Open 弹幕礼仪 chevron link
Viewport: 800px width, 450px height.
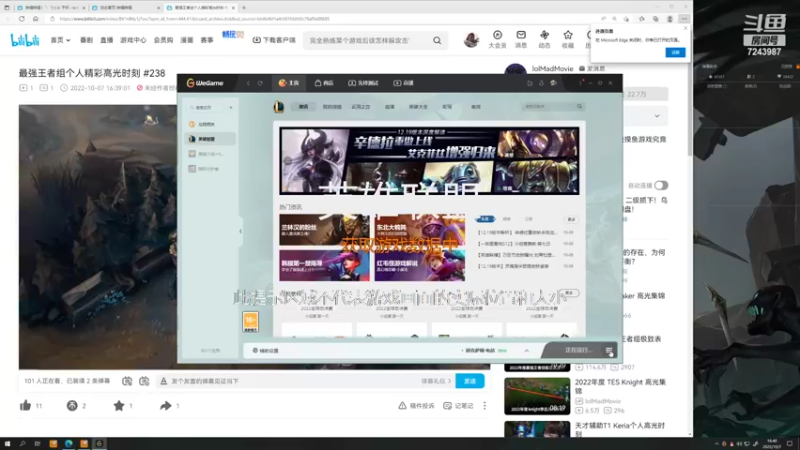[x=436, y=381]
